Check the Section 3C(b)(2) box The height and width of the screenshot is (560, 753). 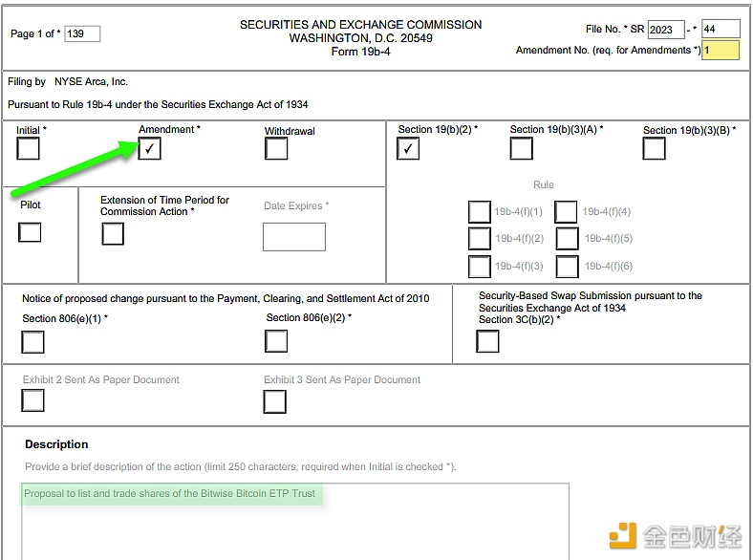tap(487, 341)
